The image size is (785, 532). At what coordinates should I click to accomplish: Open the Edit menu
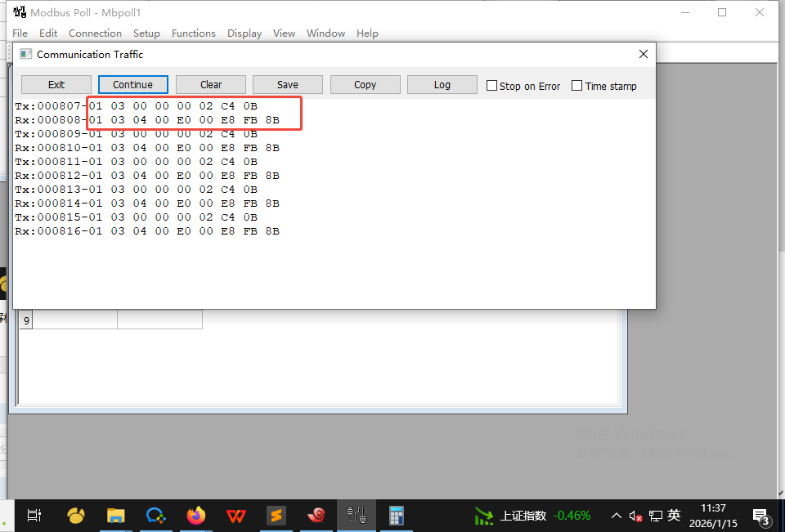(x=48, y=33)
